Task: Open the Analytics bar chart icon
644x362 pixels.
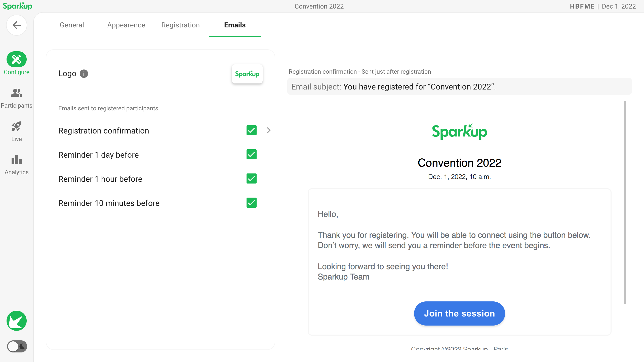Action: click(x=17, y=160)
